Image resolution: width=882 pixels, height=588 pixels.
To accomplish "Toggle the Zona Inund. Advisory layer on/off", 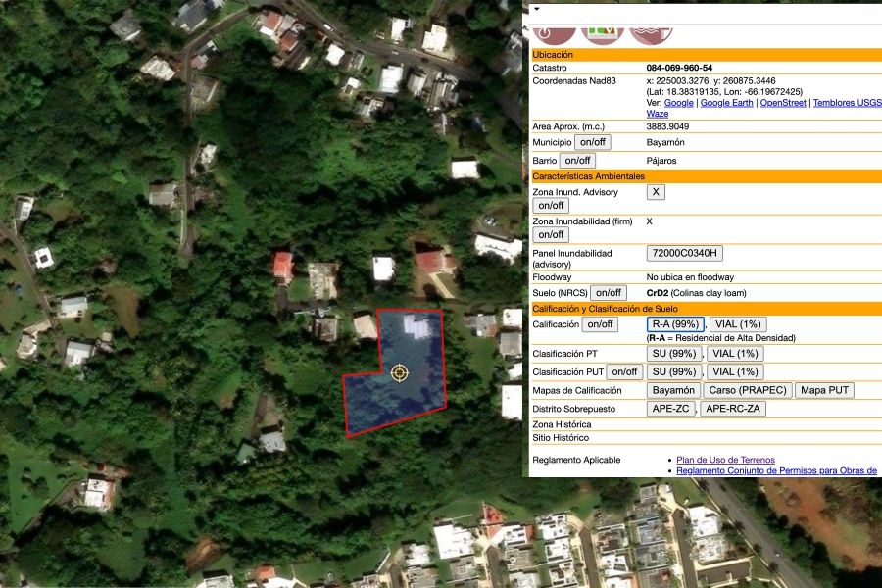I will (x=550, y=206).
